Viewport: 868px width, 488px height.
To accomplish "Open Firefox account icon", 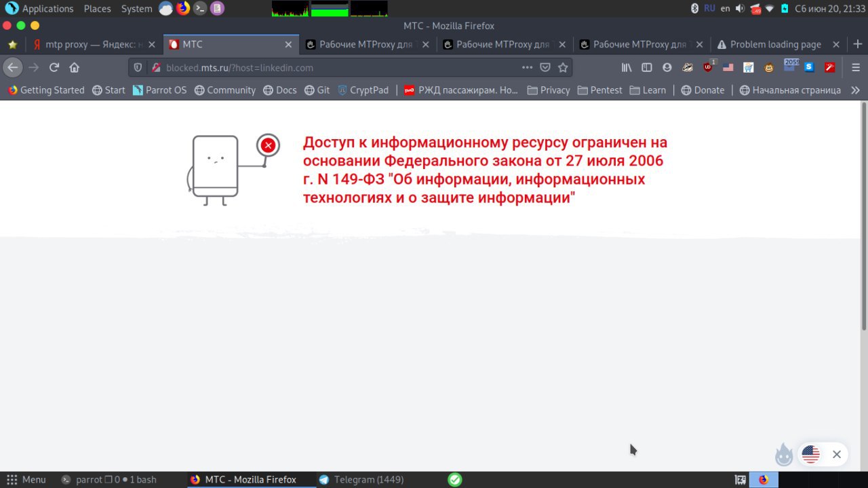I will [667, 67].
